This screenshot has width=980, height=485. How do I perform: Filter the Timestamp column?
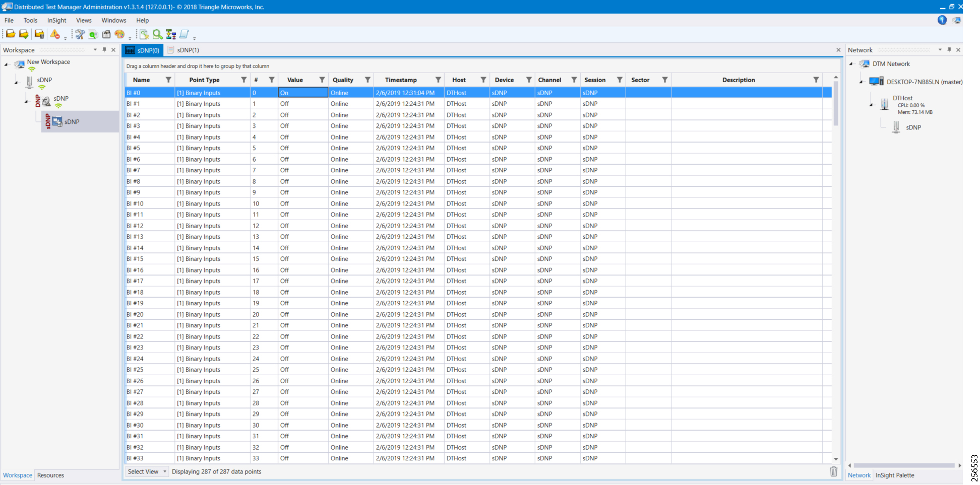click(x=438, y=80)
